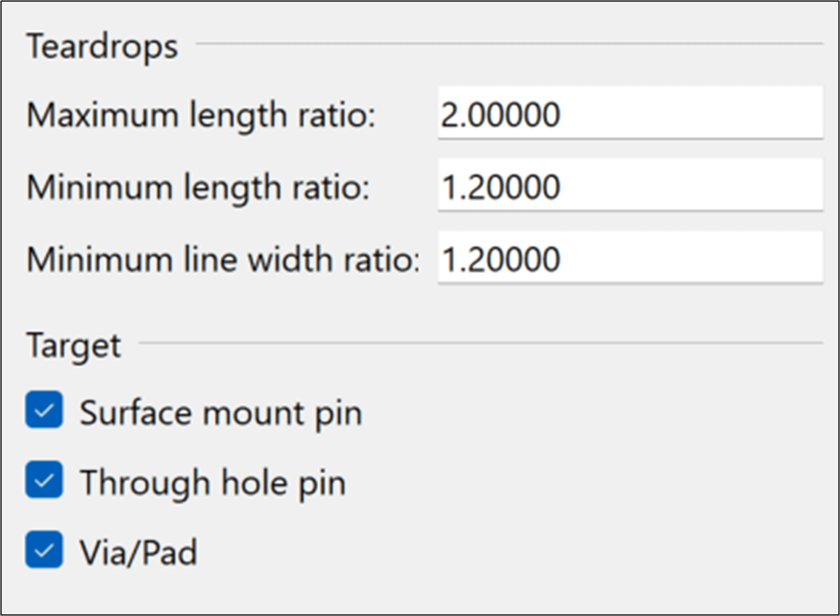Click the divider line beside Teardrops heading
This screenshot has height=616, width=840.
tap(508, 43)
